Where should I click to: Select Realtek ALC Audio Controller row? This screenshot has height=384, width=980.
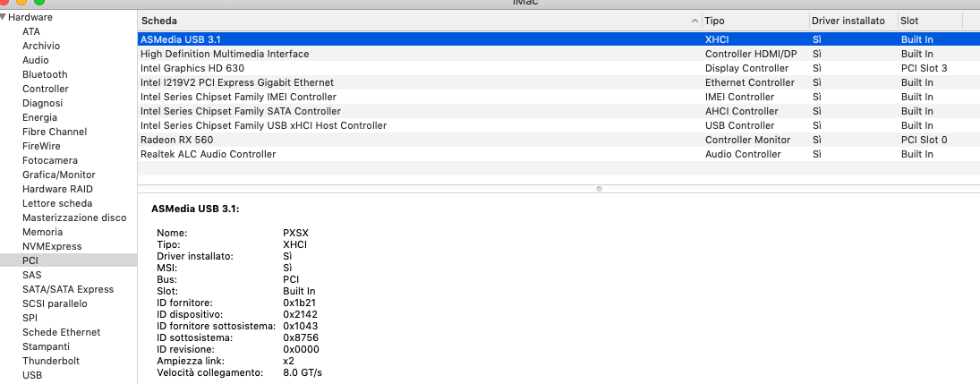point(558,155)
